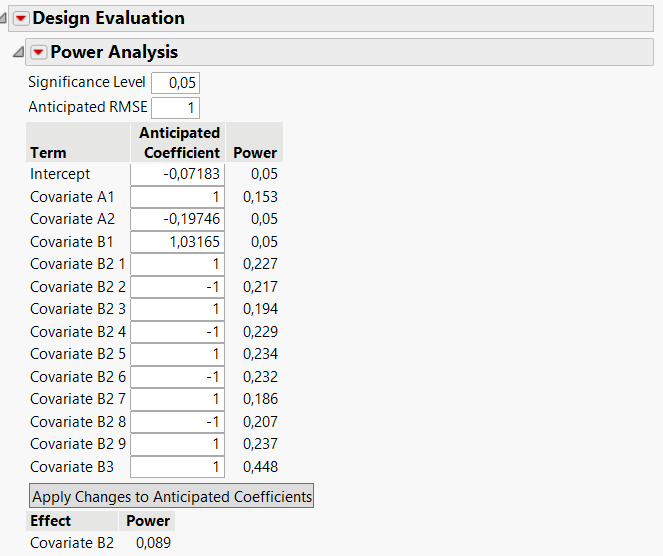Click the Covariate B2 1 term label

(78, 264)
